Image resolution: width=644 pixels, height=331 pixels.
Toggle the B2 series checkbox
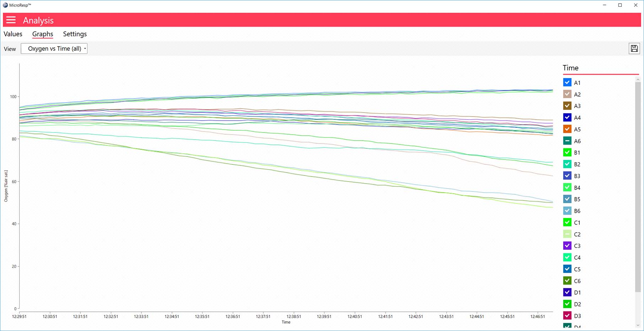coord(567,164)
